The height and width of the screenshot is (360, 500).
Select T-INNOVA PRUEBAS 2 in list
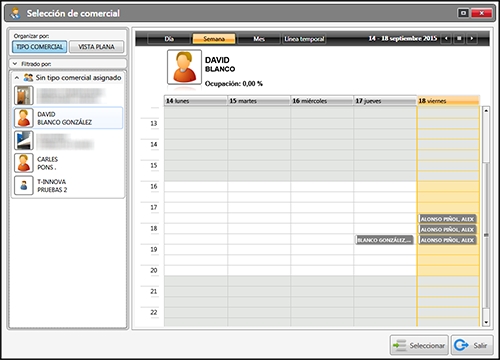coord(68,186)
